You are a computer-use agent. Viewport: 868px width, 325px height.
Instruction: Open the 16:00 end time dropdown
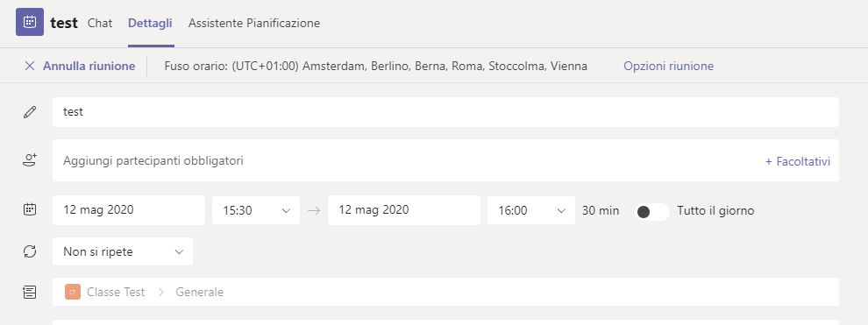pos(530,210)
